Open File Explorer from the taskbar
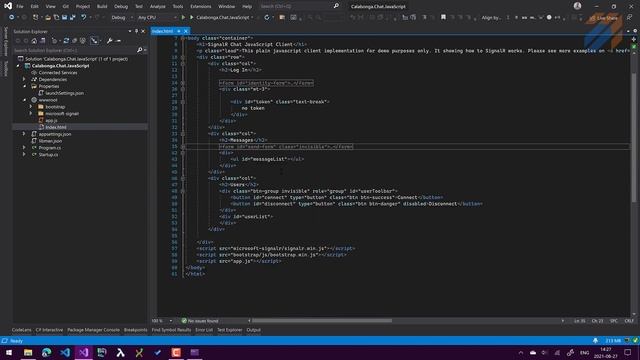 (28, 352)
